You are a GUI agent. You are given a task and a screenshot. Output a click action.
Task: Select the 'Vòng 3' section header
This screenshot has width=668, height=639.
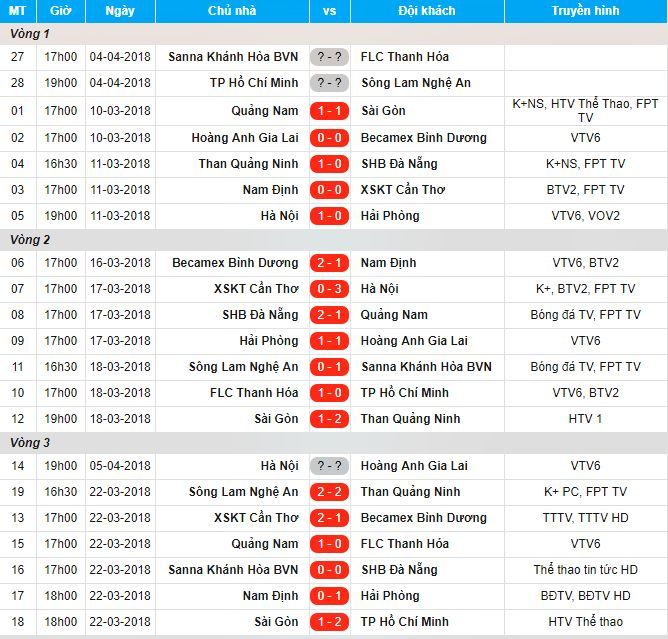[30, 443]
